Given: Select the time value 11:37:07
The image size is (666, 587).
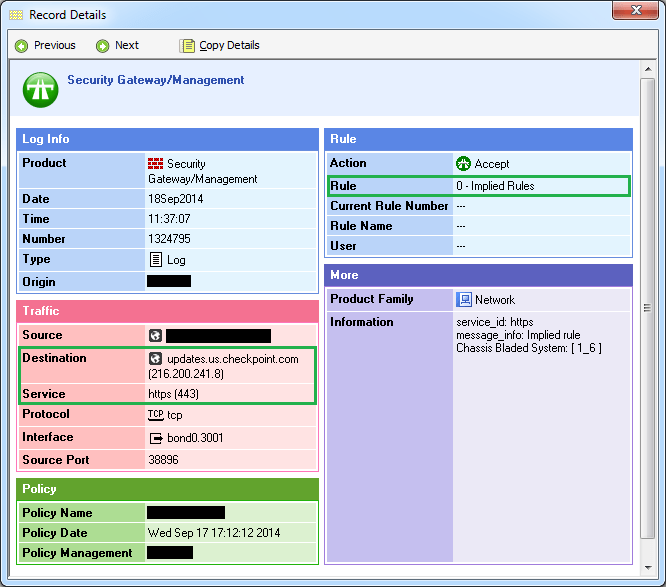Looking at the screenshot, I should 169,219.
